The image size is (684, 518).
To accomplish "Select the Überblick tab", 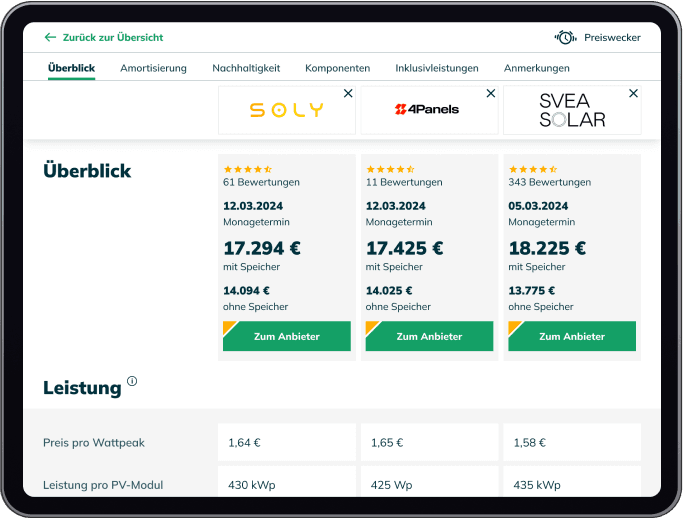I will [71, 68].
